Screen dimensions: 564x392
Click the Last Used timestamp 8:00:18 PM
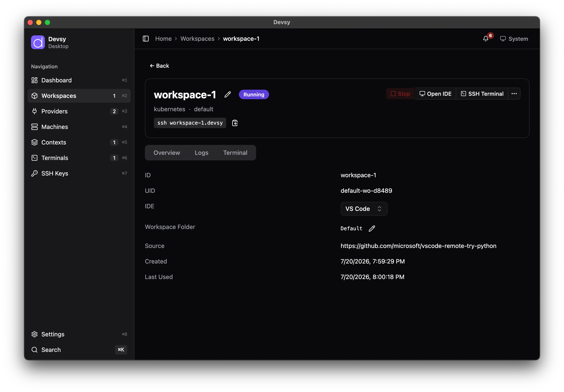[x=372, y=277]
